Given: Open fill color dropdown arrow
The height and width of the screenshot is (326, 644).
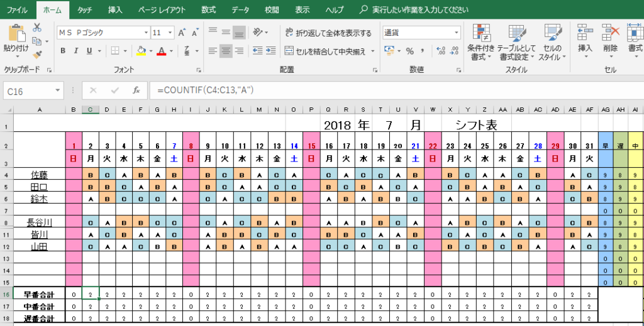Looking at the screenshot, I should pos(151,52).
